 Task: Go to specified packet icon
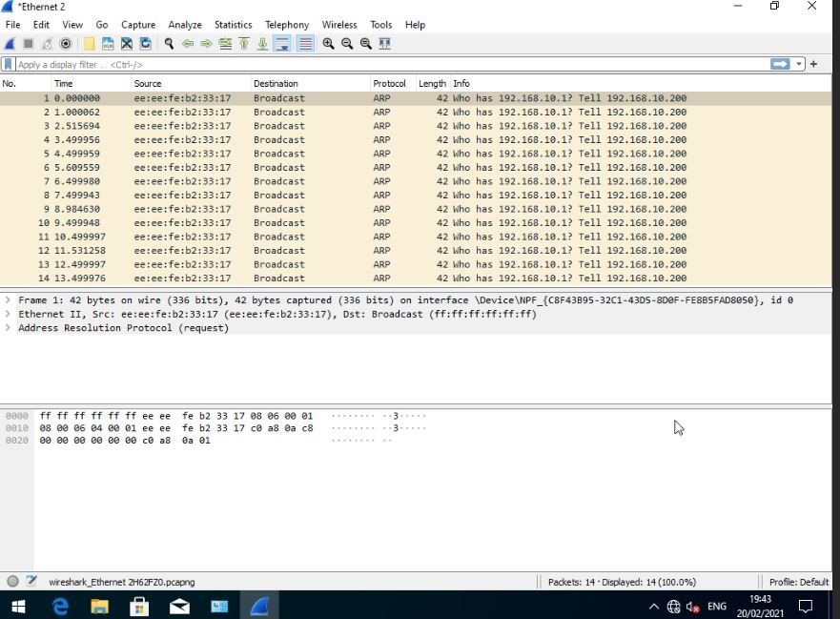[225, 44]
